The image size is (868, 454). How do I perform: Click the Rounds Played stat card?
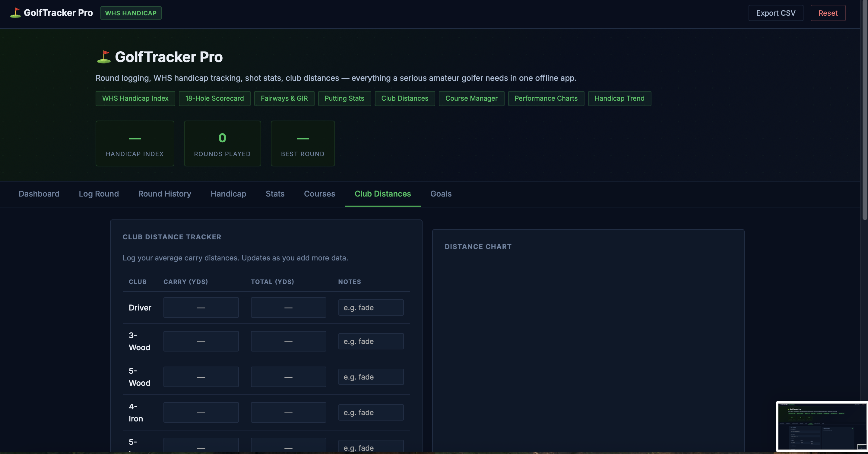tap(222, 143)
